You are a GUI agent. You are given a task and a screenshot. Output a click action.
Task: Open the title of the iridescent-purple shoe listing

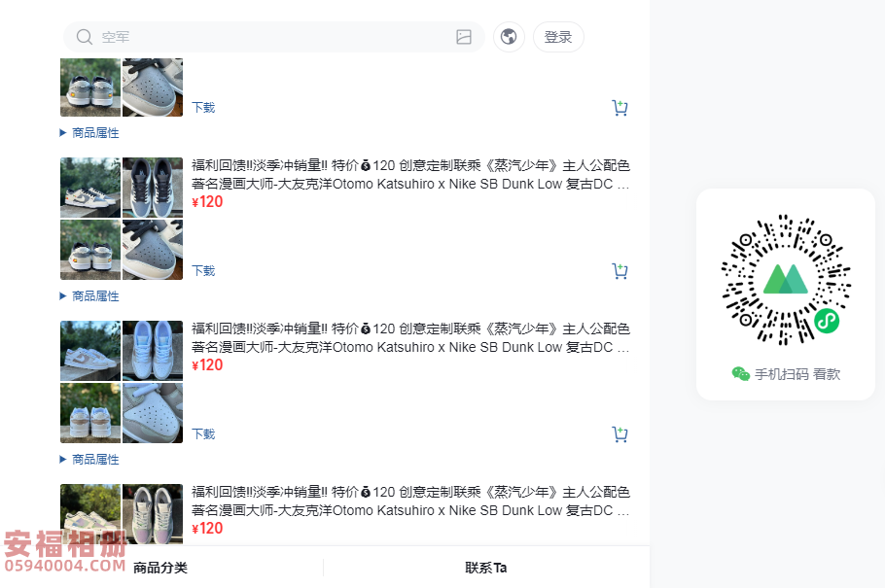click(410, 501)
